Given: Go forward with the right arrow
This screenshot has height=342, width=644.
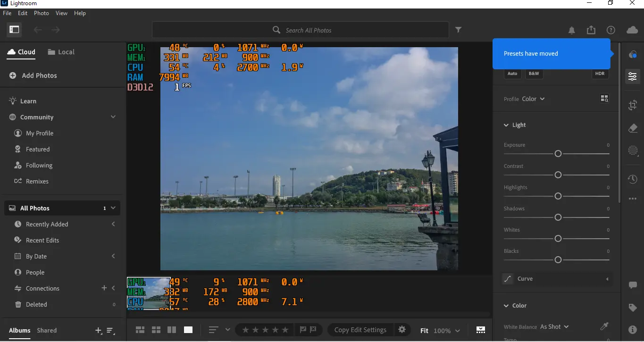Looking at the screenshot, I should (56, 30).
